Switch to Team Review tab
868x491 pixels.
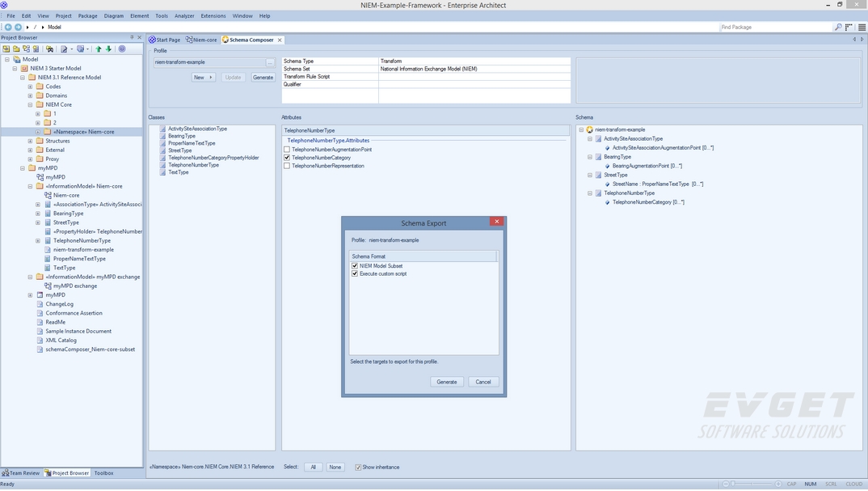(x=20, y=472)
